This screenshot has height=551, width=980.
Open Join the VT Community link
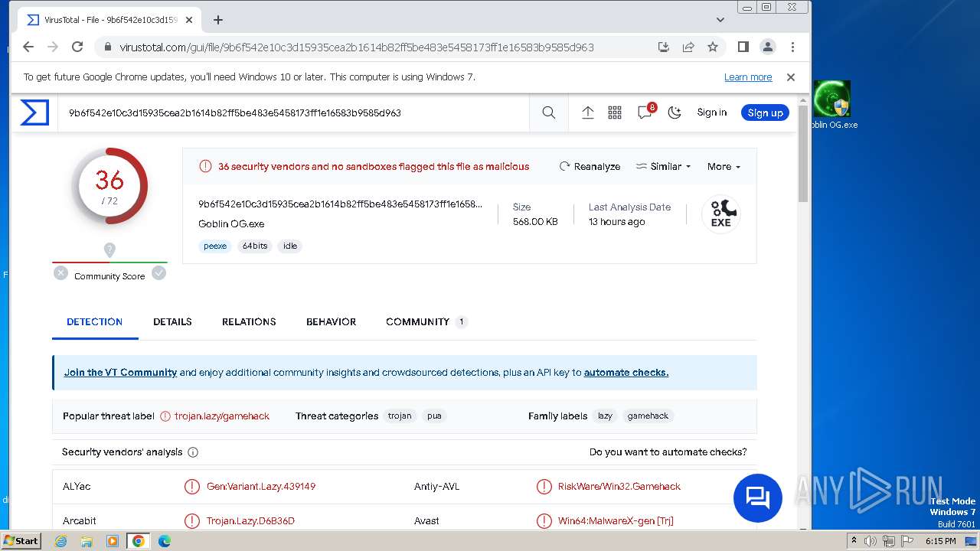pyautogui.click(x=120, y=373)
